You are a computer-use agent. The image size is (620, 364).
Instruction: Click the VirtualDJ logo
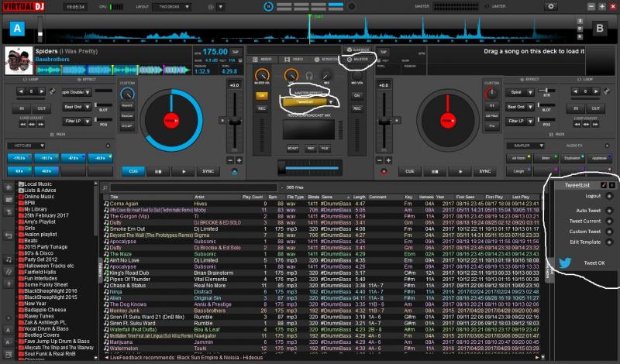click(x=24, y=7)
